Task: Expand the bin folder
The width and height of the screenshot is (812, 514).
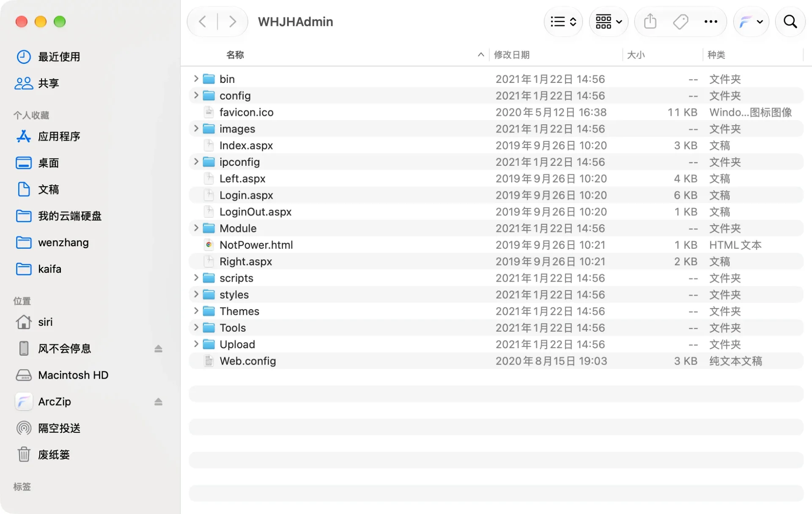Action: click(x=196, y=79)
